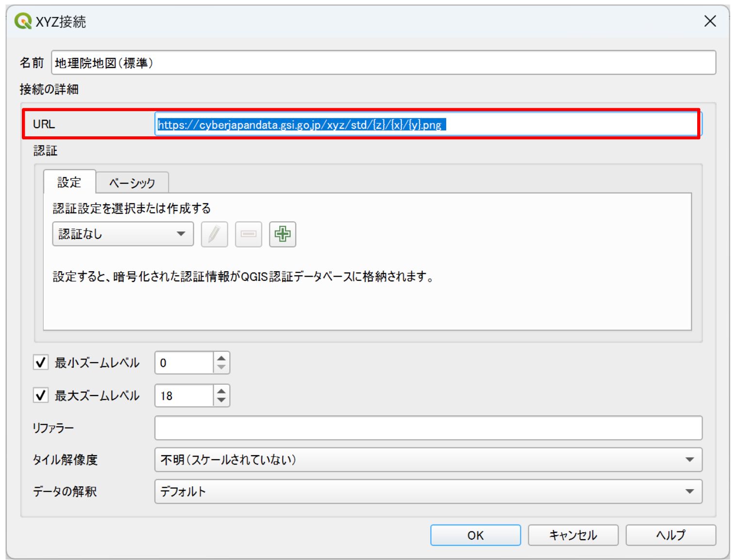Click the pencil edit-authentication icon
This screenshot has width=738, height=560.
(x=214, y=234)
